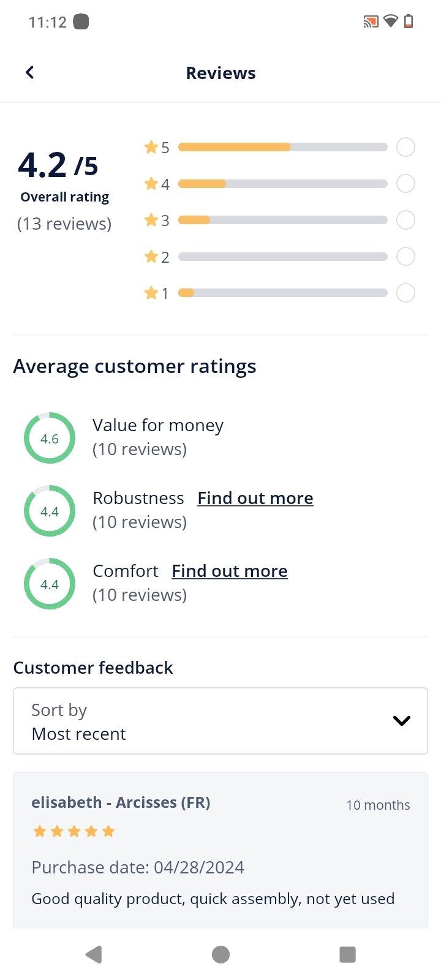This screenshot has height=980, width=441.
Task: Select the 1-star filter radio button
Action: coord(405,293)
